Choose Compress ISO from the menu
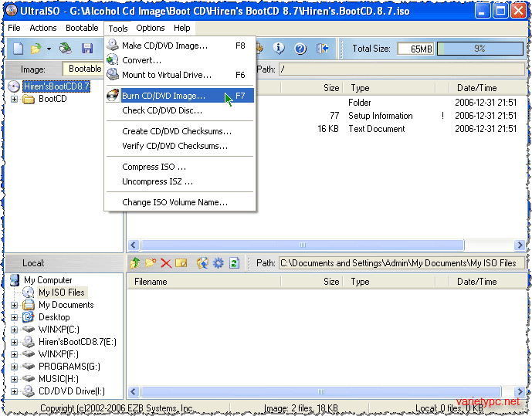The image size is (532, 416). pos(180,167)
